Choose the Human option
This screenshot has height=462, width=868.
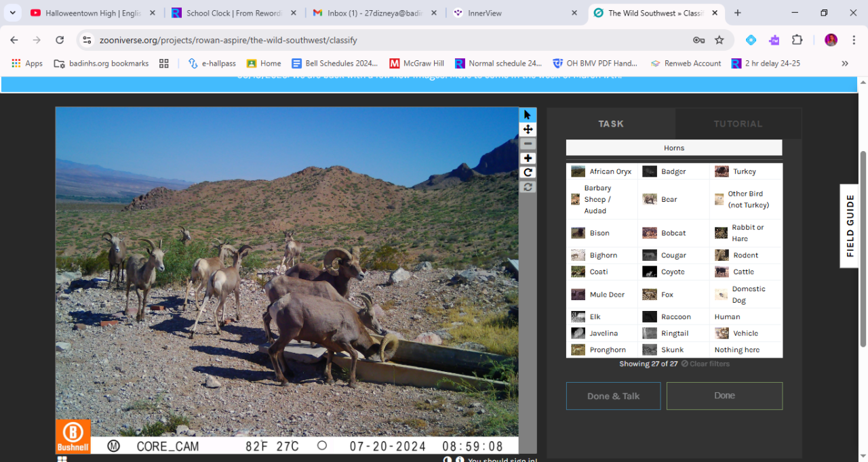pos(746,316)
